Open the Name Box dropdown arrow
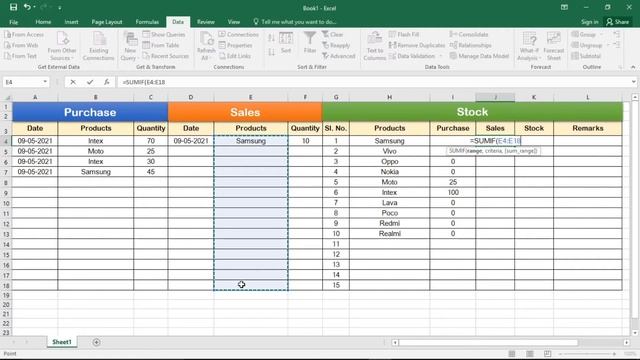 (x=45, y=82)
